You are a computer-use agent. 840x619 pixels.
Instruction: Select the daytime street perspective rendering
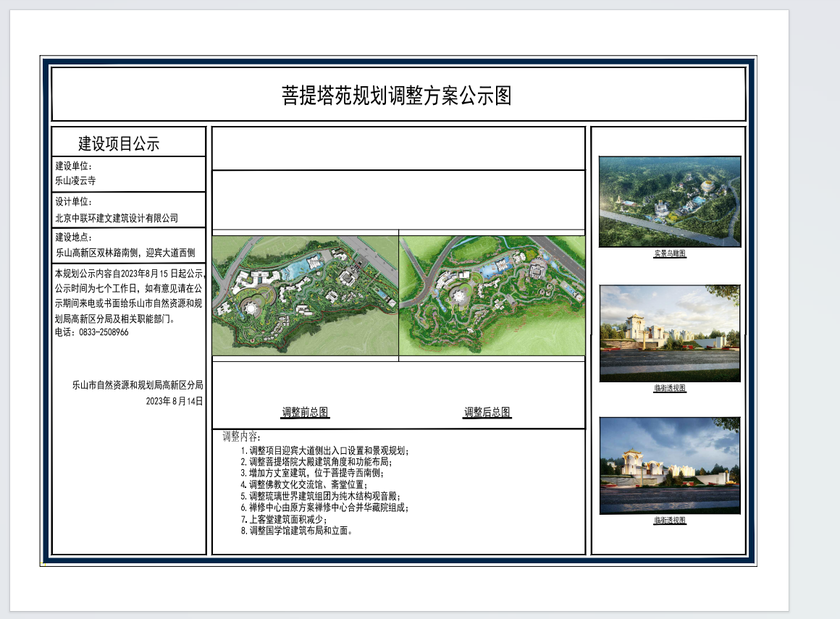tap(670, 333)
